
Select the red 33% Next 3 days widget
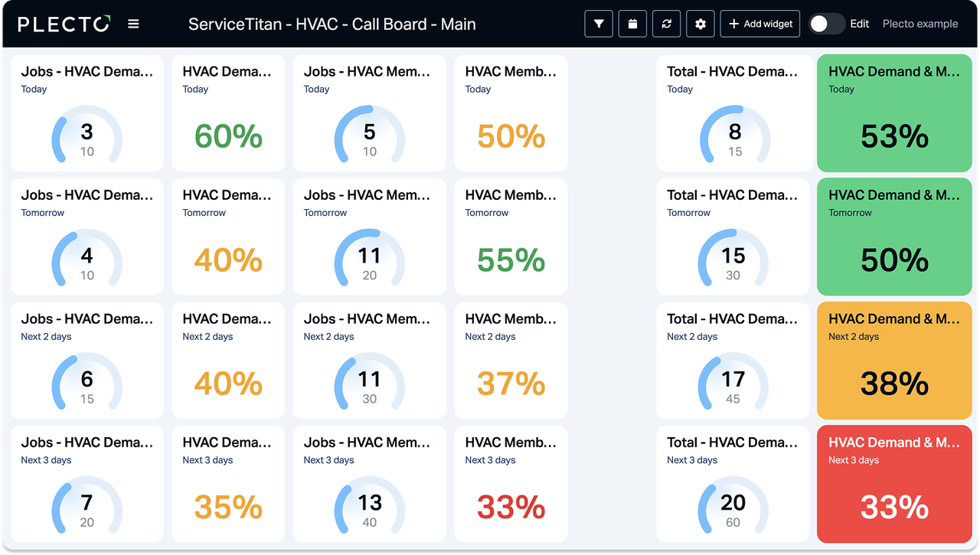click(x=894, y=484)
